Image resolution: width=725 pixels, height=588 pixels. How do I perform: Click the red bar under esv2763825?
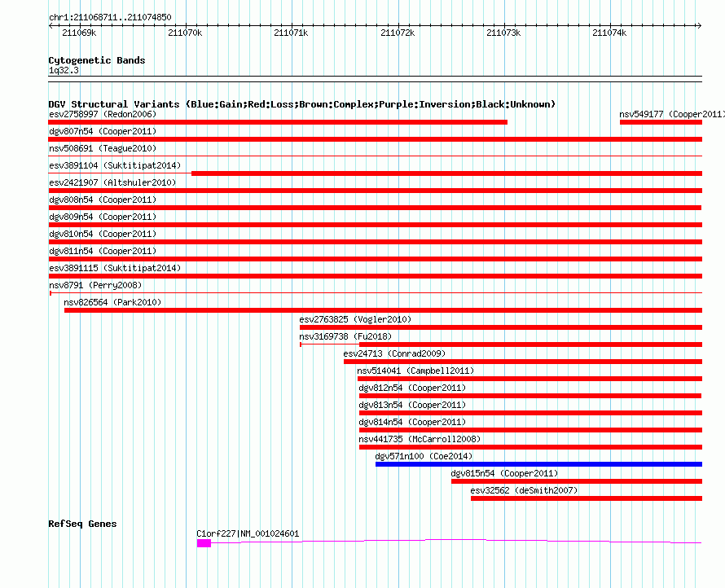pyautogui.click(x=501, y=327)
